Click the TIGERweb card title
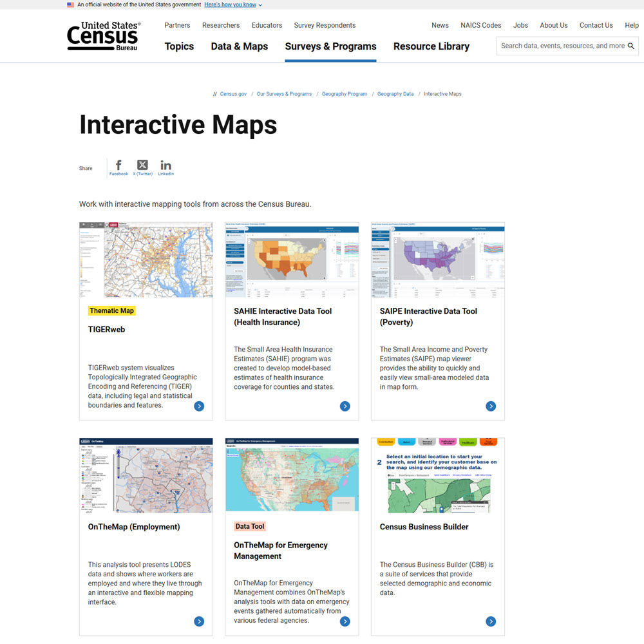Image resolution: width=644 pixels, height=644 pixels. (106, 329)
